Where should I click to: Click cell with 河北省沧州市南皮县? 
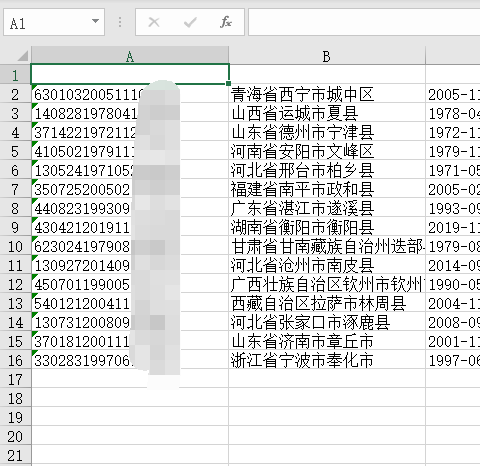pos(327,264)
